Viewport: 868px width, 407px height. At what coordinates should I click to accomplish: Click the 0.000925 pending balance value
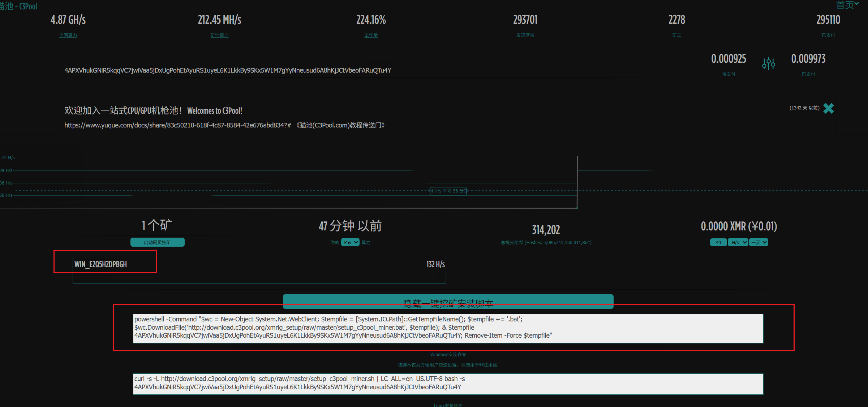[x=729, y=59]
